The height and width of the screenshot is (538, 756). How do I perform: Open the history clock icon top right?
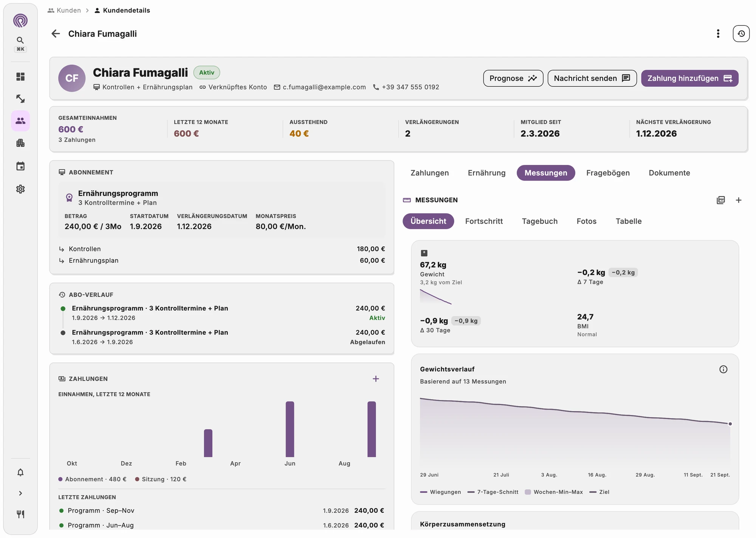(741, 34)
